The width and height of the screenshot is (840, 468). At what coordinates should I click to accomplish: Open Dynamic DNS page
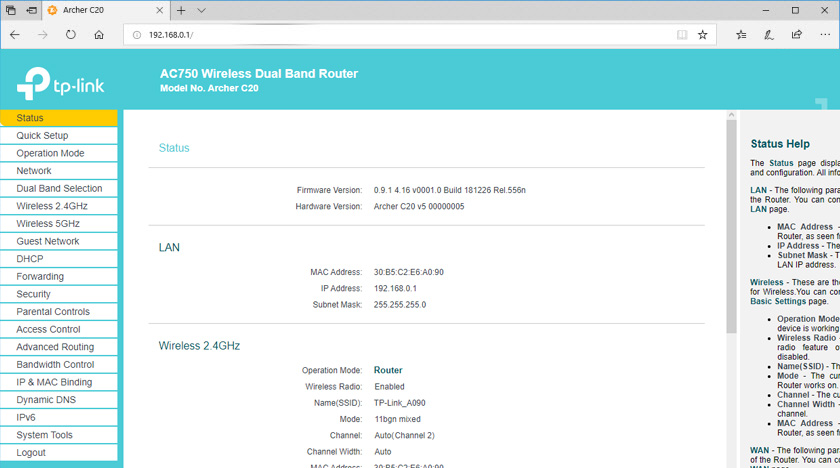59,400
